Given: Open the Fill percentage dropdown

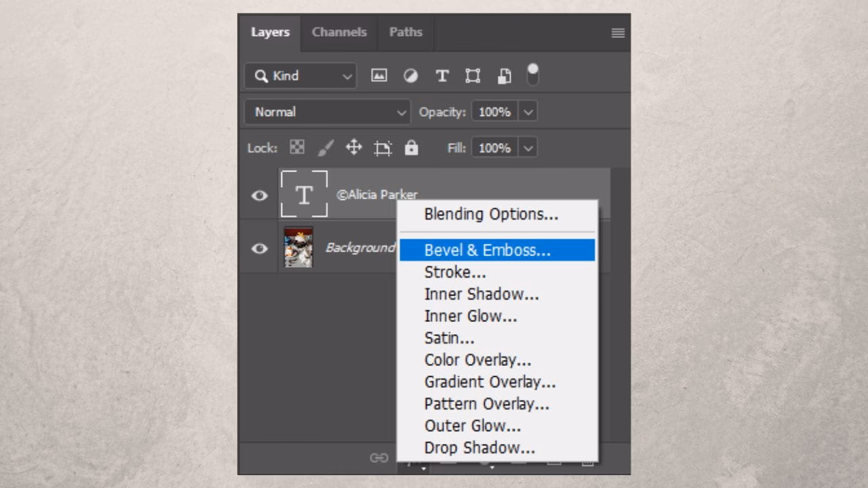Looking at the screenshot, I should (527, 148).
